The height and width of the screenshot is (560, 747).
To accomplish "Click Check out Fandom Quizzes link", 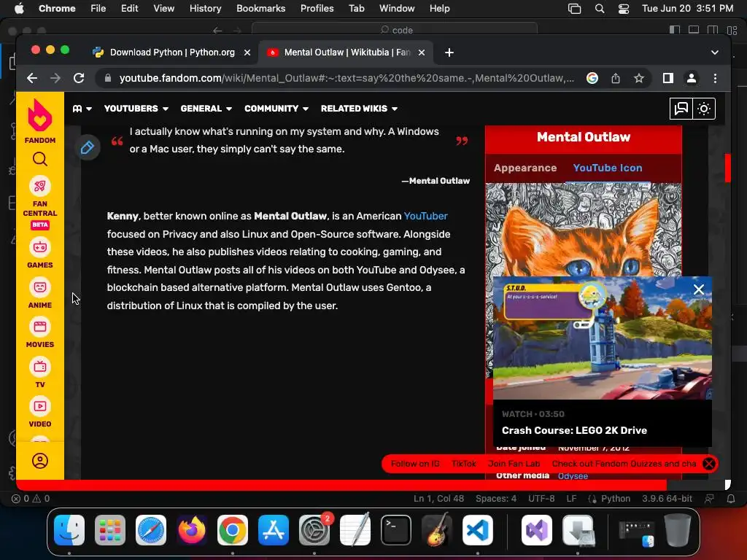I will click(x=624, y=464).
